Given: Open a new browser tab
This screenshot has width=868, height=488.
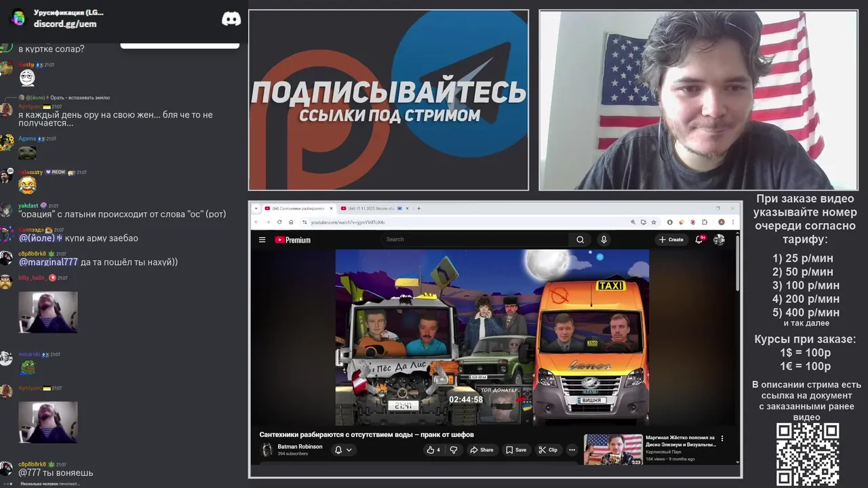Looking at the screenshot, I should (x=418, y=208).
